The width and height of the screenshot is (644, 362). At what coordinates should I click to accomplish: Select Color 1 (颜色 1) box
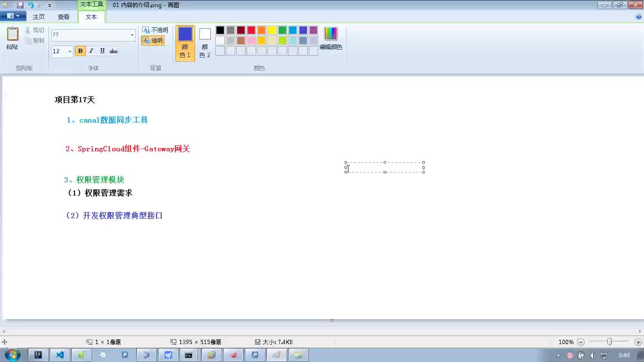pyautogui.click(x=185, y=43)
